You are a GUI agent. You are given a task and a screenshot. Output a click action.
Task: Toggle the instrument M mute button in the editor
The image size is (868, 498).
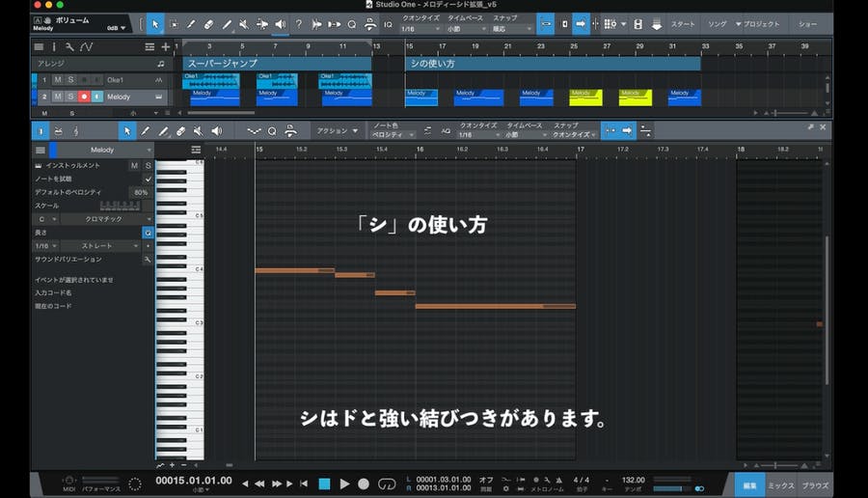coord(134,166)
